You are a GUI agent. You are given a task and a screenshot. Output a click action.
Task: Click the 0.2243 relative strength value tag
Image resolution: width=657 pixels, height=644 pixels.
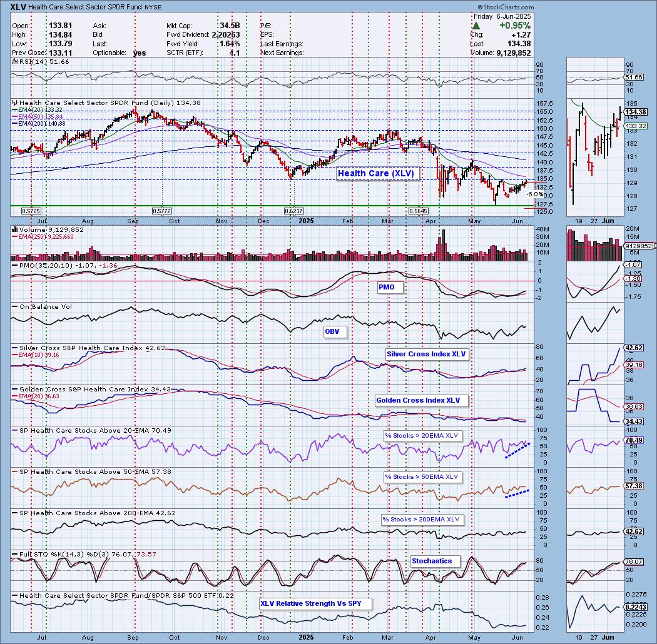click(x=635, y=607)
